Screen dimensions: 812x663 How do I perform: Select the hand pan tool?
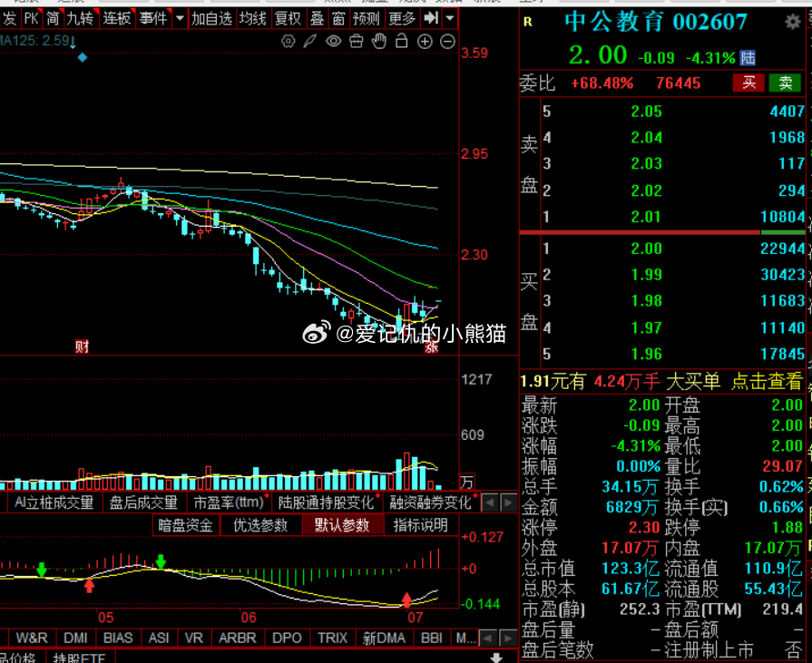click(x=379, y=42)
